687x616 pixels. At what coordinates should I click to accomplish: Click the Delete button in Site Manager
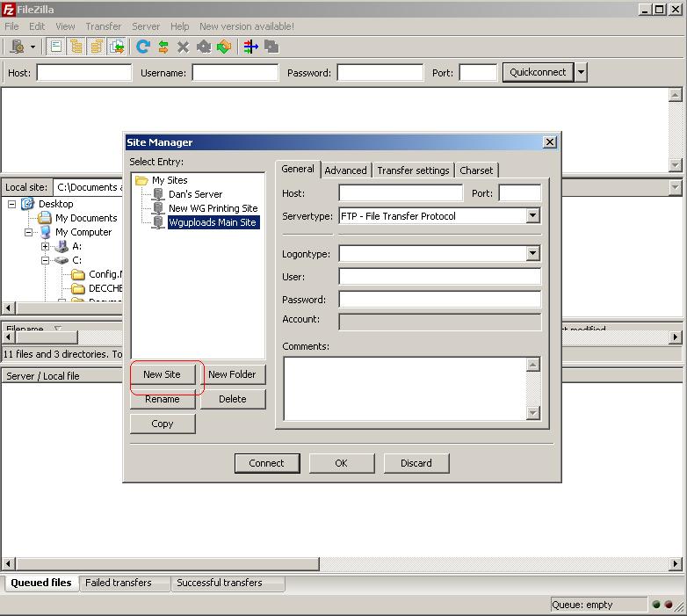233,399
